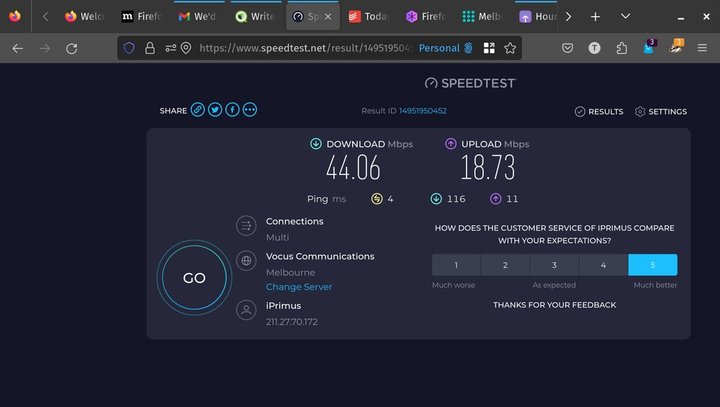Image resolution: width=720 pixels, height=407 pixels.
Task: Switch to the Melbourne tab
Action: click(483, 17)
